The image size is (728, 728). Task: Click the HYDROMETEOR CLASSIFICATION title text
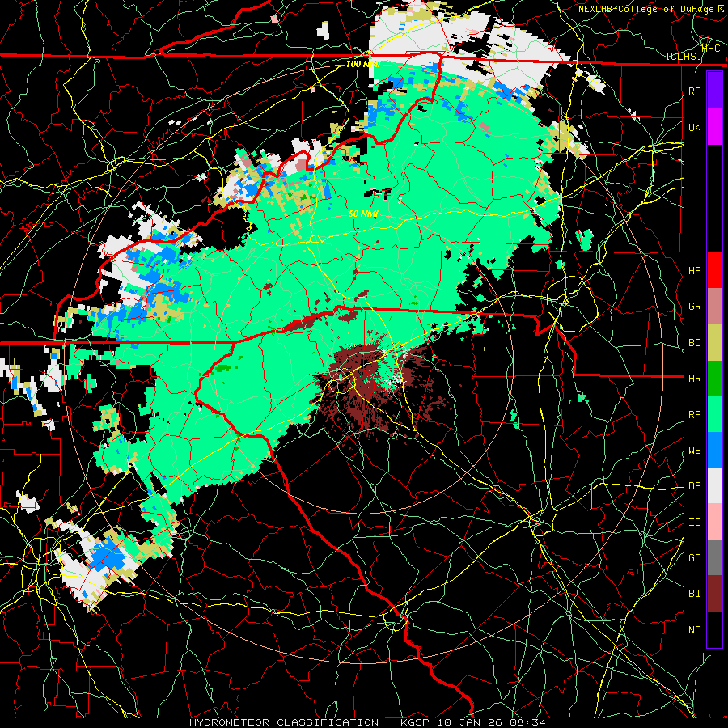(x=284, y=722)
